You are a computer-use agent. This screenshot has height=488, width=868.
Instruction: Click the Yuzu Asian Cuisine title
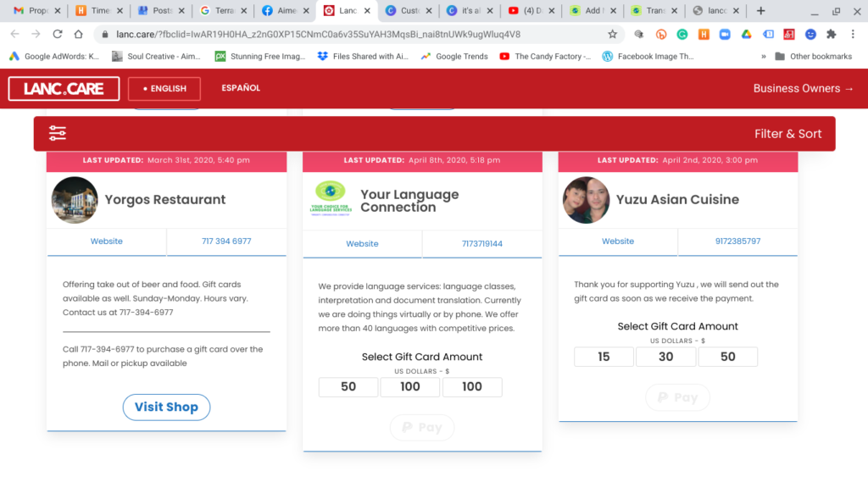[x=677, y=200]
